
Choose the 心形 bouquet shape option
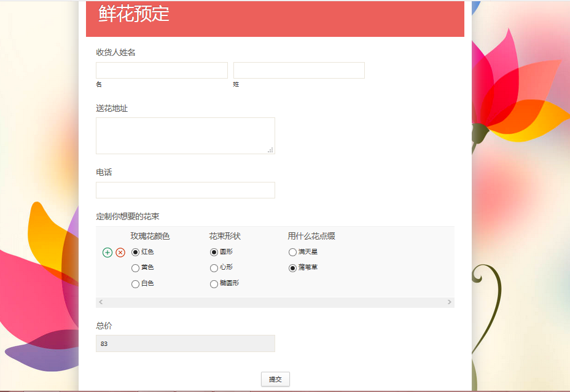pos(214,268)
